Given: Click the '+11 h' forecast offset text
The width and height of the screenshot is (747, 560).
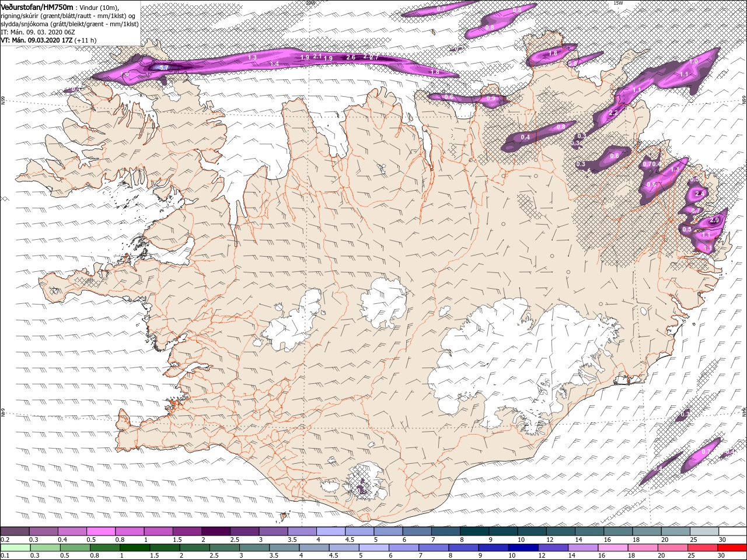Looking at the screenshot, I should 86,40.
